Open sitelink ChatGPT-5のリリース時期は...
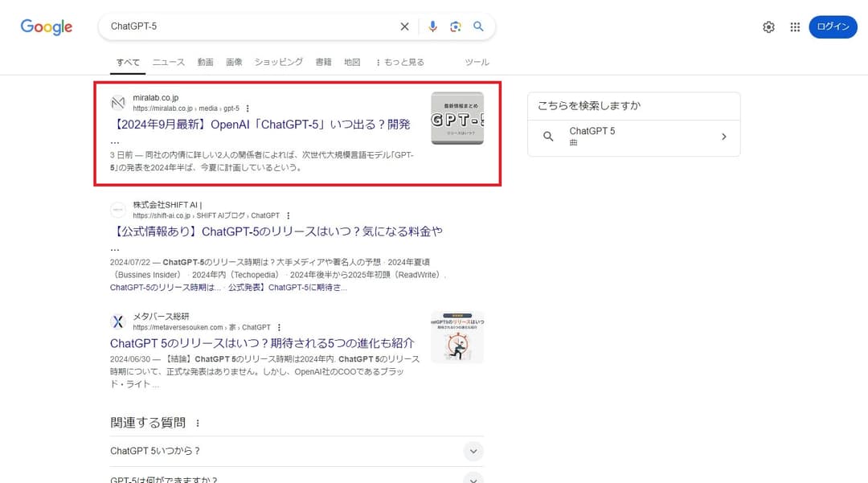The image size is (868, 483). [165, 288]
